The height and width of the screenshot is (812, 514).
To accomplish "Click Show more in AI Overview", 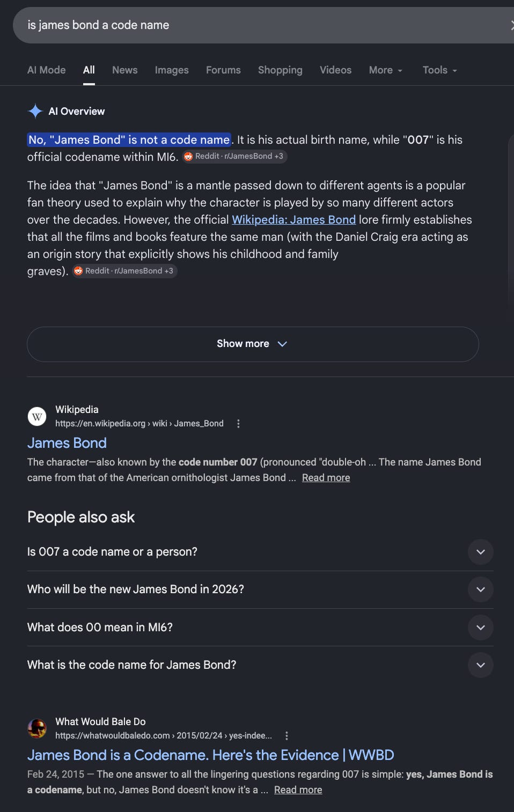I will 253,344.
